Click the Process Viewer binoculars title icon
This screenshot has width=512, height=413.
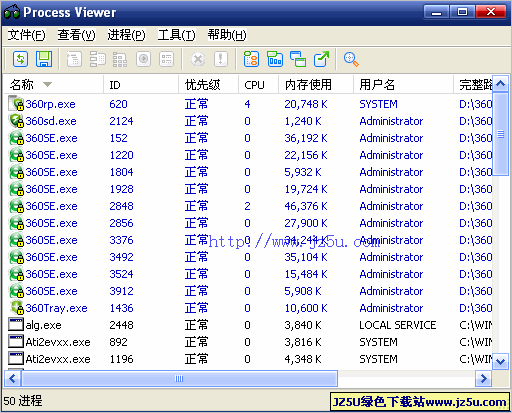click(12, 12)
